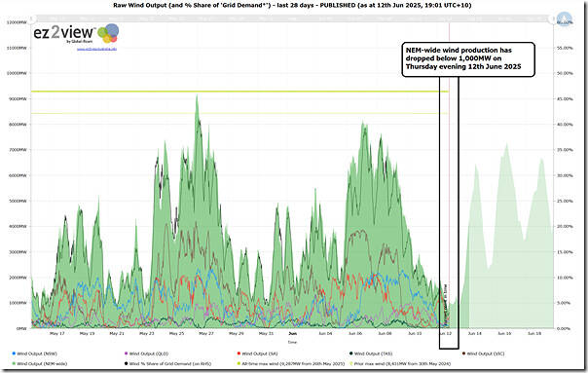The height and width of the screenshot is (373, 588).
Task: Click the '12000MW' left axis label
Action: [17, 22]
